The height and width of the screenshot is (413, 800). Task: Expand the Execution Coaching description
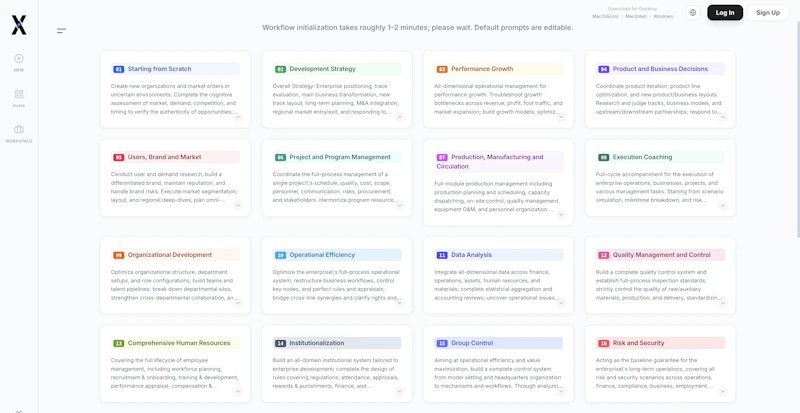point(722,205)
